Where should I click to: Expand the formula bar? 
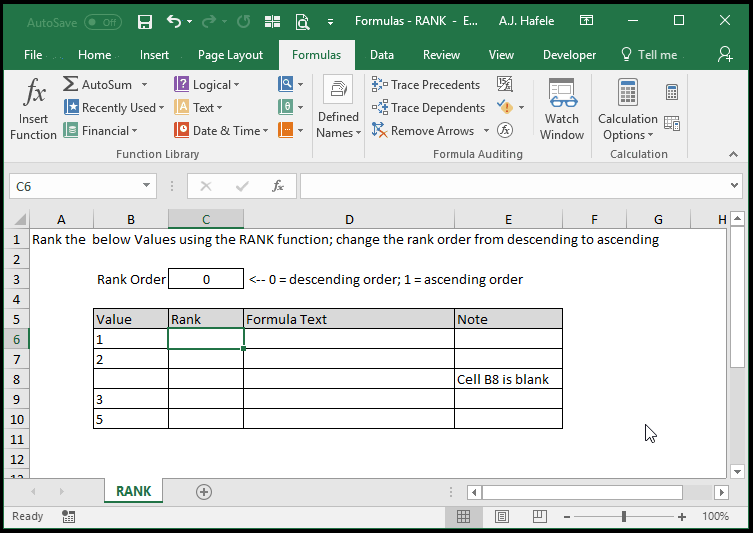point(734,185)
